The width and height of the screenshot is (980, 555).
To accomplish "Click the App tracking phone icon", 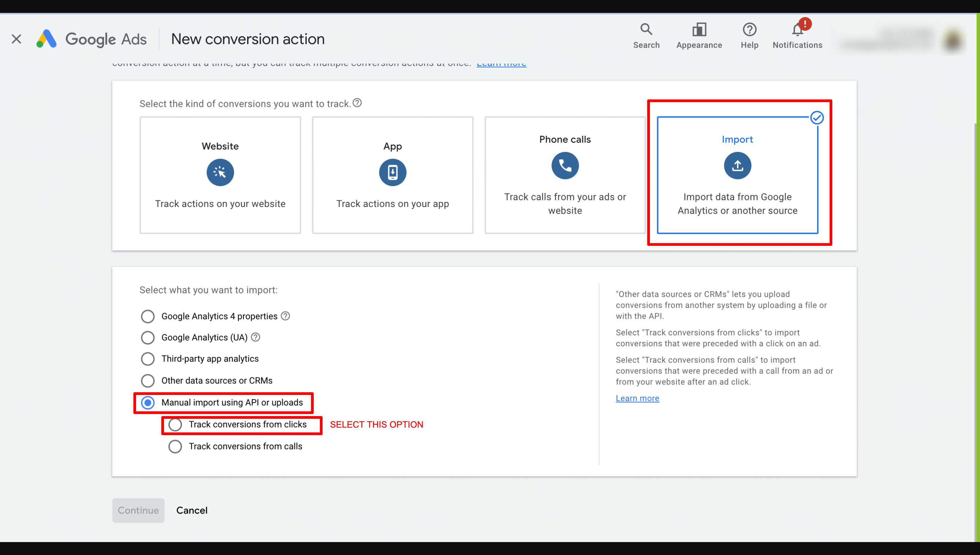I will coord(392,172).
